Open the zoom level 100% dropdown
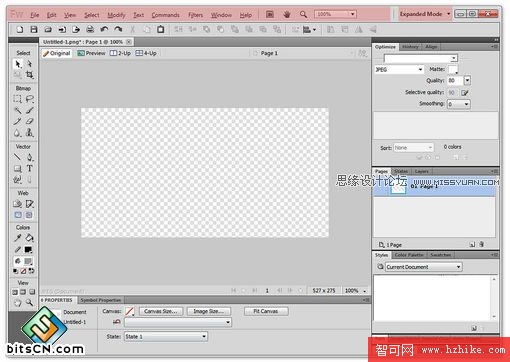The image size is (510, 362). (352, 14)
